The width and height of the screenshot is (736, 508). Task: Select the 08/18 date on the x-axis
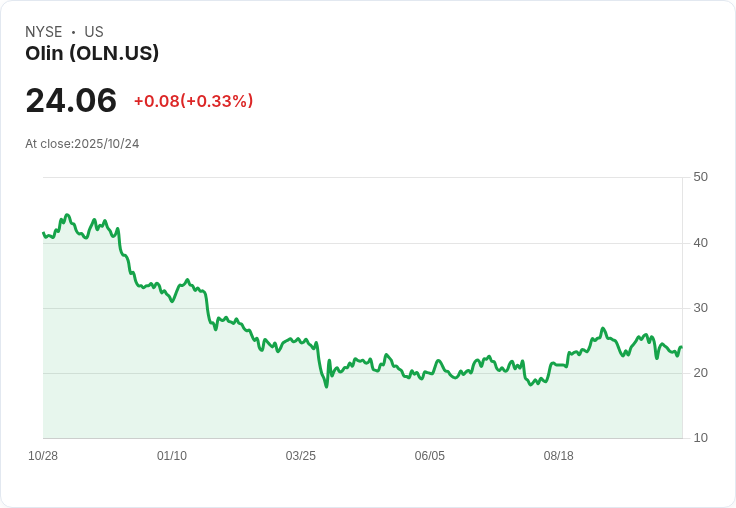click(x=559, y=456)
